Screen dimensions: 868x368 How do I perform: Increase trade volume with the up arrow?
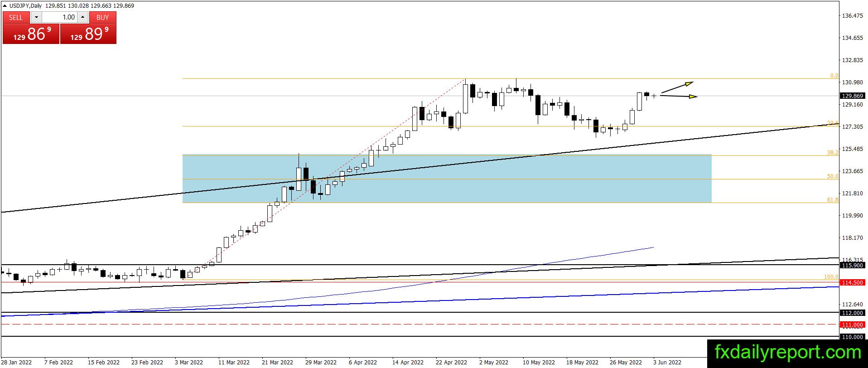point(82,17)
